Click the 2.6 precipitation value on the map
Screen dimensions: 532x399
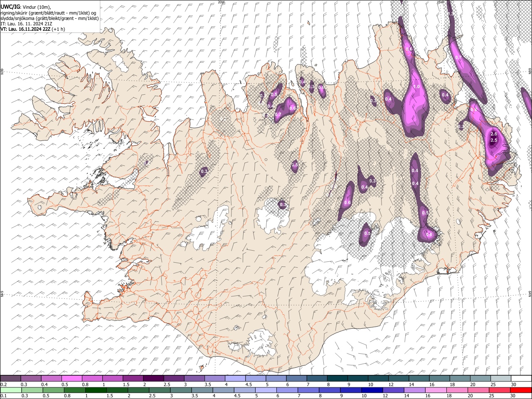494,134
